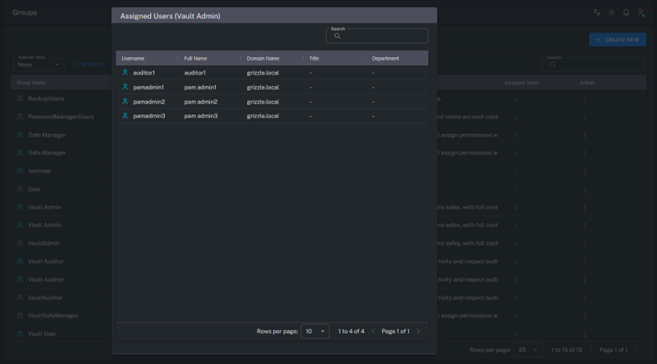Select the Vault User group
This screenshot has height=364, width=657.
click(42, 334)
